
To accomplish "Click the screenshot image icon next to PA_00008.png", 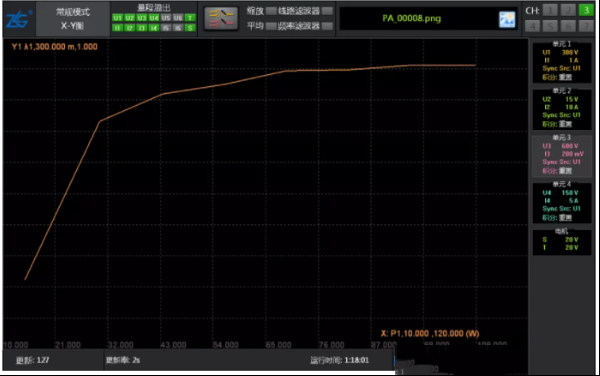I will click(507, 19).
